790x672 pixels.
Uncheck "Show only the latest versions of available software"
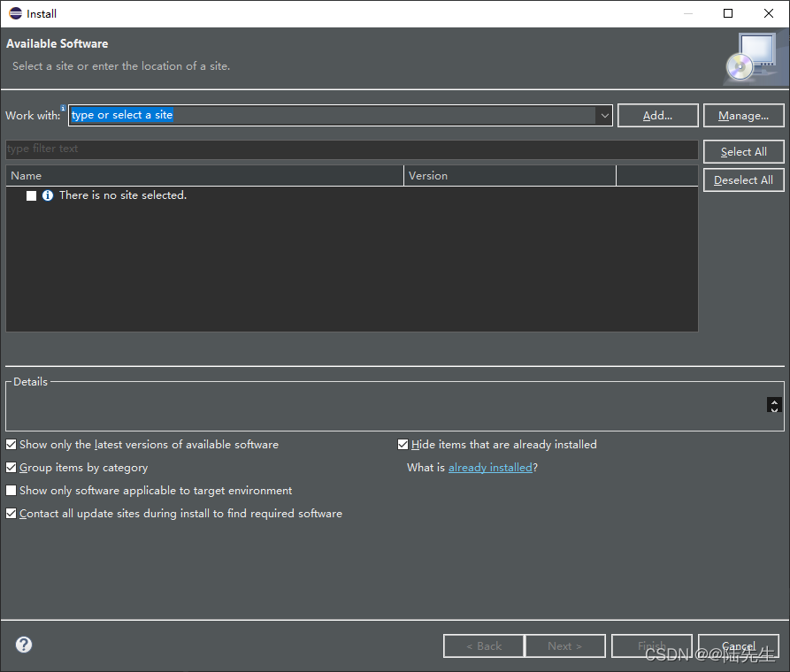[x=11, y=444]
